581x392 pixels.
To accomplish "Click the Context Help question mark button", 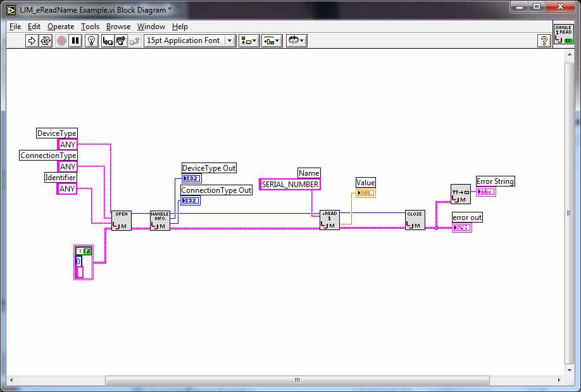I will [x=543, y=40].
